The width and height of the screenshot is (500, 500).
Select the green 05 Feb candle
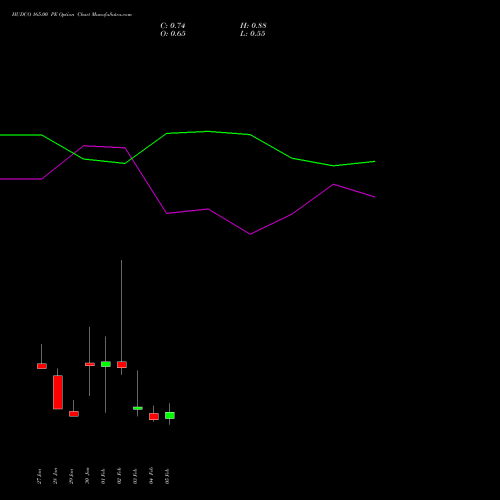(170, 415)
